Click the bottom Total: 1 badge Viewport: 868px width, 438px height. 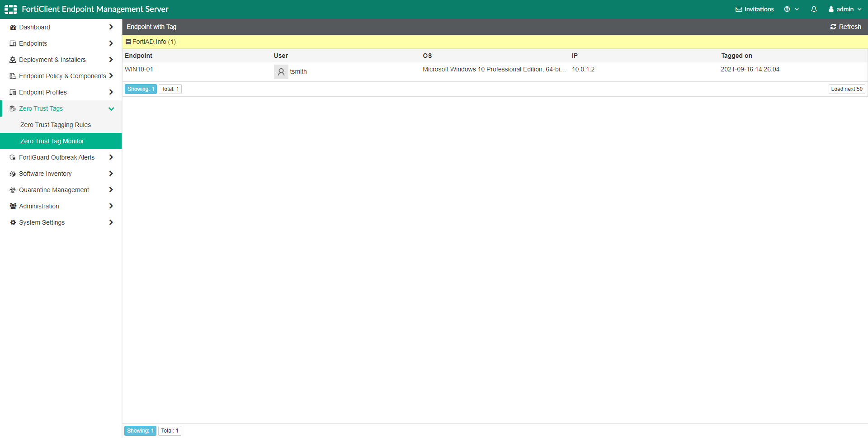coord(170,431)
